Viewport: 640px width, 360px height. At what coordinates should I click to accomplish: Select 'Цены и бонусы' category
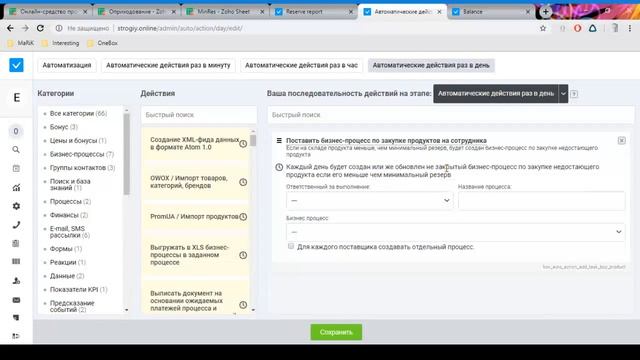point(78,140)
